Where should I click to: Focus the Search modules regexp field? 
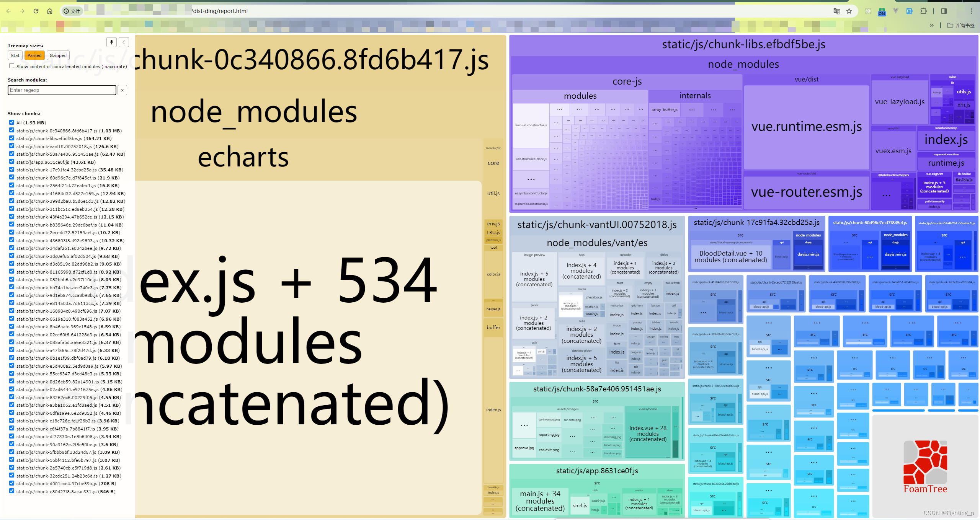click(62, 90)
